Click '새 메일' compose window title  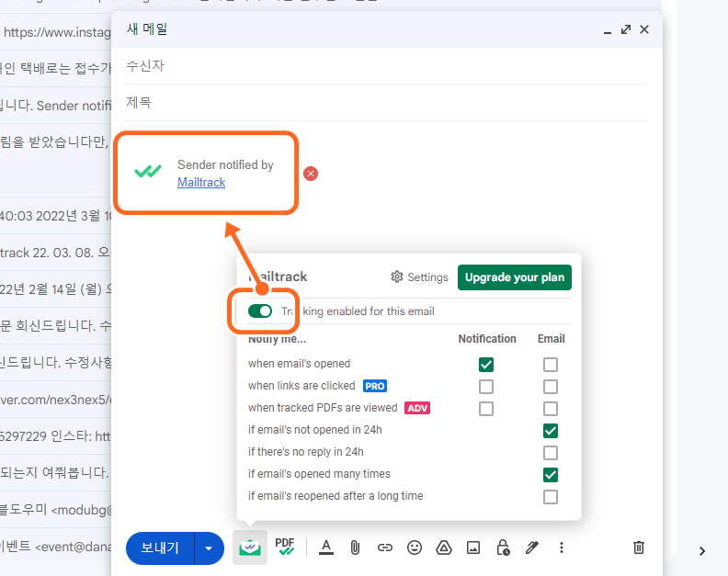point(147,29)
